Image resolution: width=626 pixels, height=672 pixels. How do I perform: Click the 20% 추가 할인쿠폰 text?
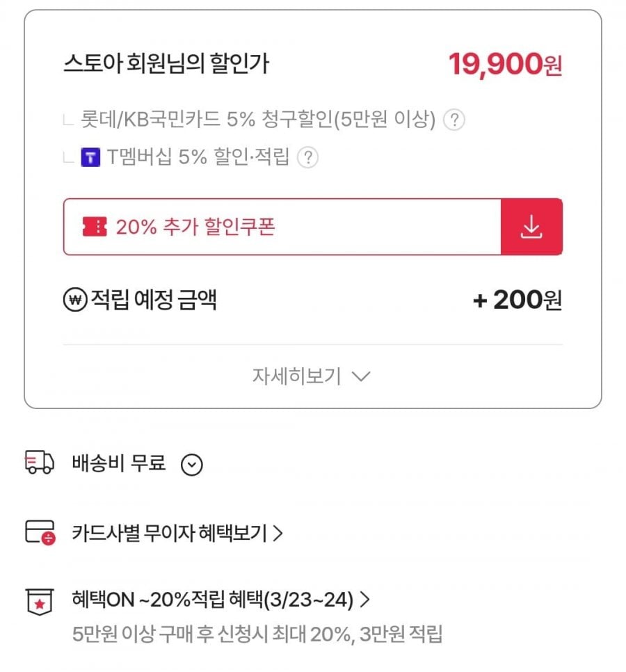[x=195, y=227]
